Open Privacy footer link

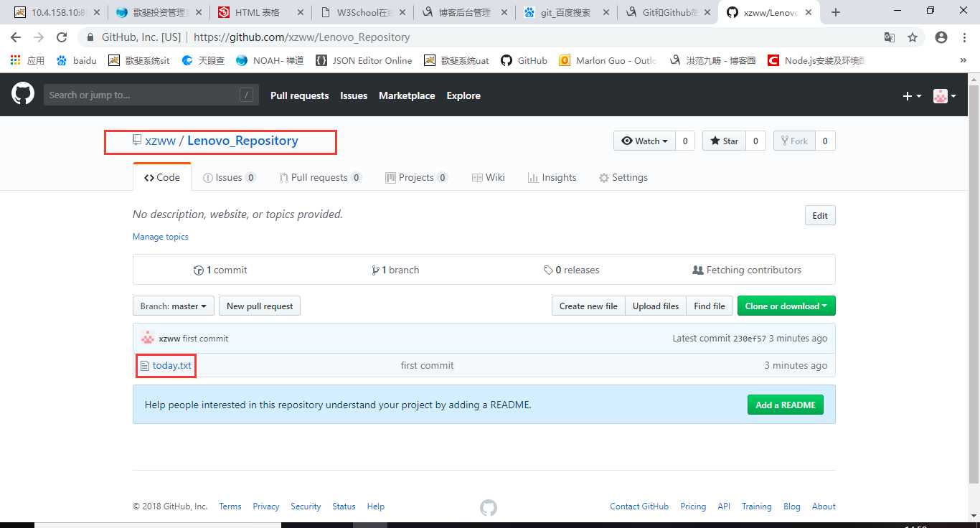(266, 506)
